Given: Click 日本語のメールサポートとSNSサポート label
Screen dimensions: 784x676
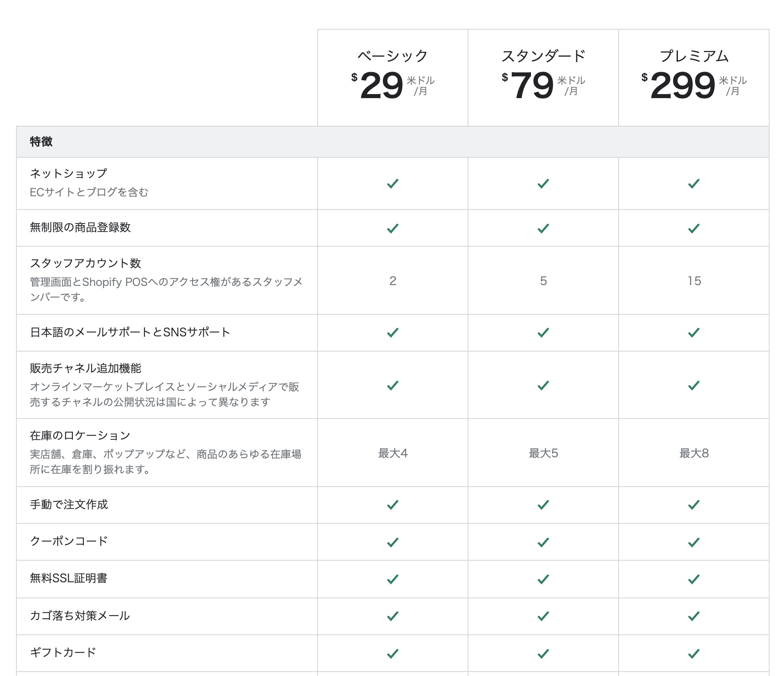Looking at the screenshot, I should pos(130,332).
